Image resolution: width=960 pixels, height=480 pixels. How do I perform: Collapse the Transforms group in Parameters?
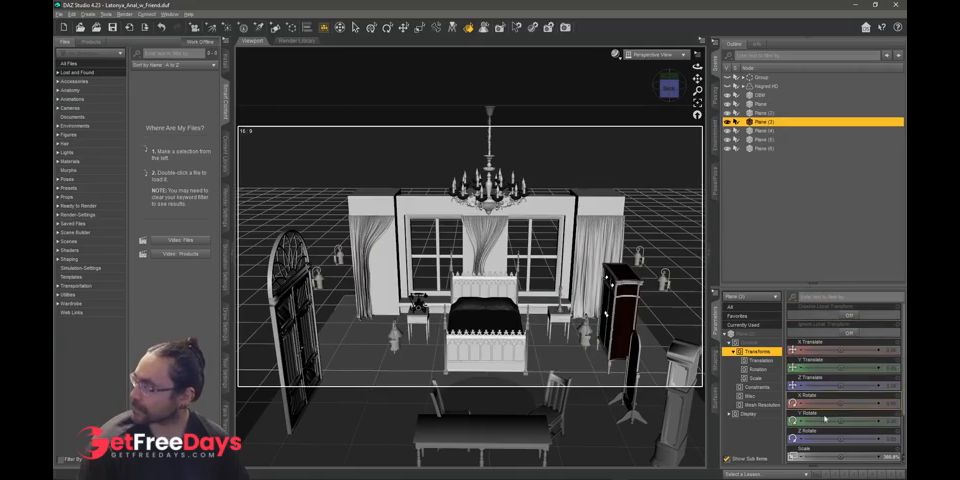tap(733, 352)
